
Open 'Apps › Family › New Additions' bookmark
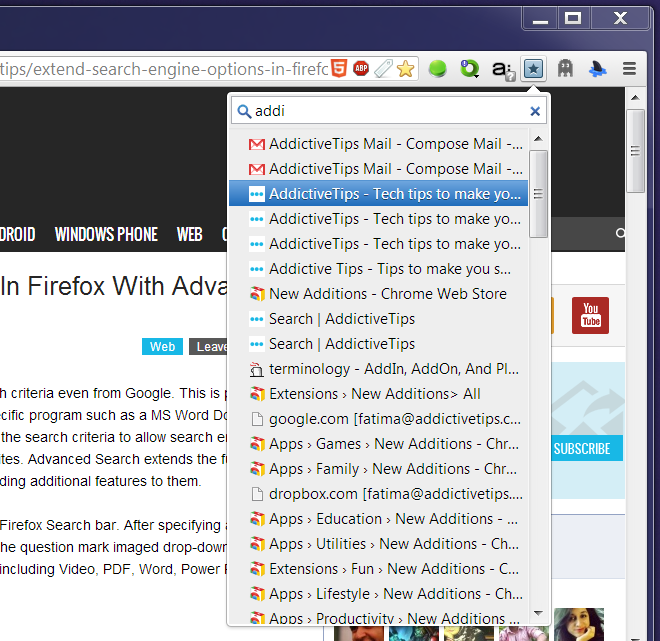(x=378, y=468)
